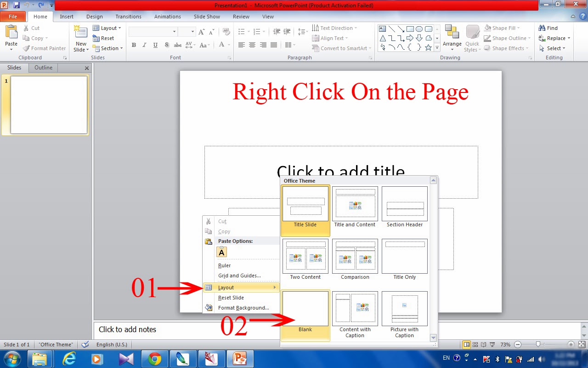588x368 pixels.
Task: Expand the Shape Fill dropdown
Action: pos(502,28)
